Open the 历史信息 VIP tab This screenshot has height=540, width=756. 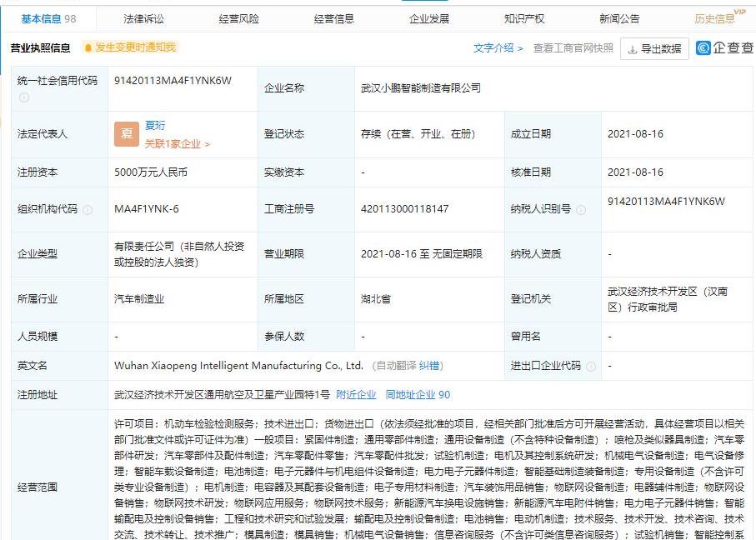click(719, 17)
